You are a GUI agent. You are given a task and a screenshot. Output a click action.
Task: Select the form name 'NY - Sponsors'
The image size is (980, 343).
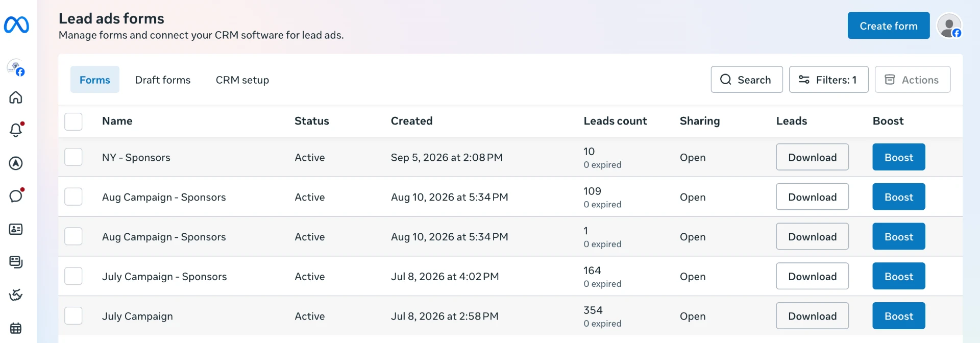136,158
